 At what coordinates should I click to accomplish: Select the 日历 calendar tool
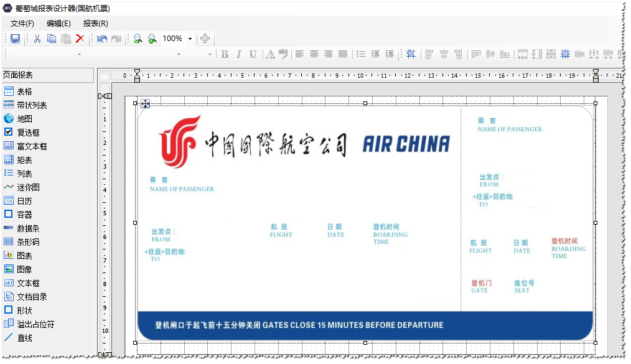click(24, 201)
